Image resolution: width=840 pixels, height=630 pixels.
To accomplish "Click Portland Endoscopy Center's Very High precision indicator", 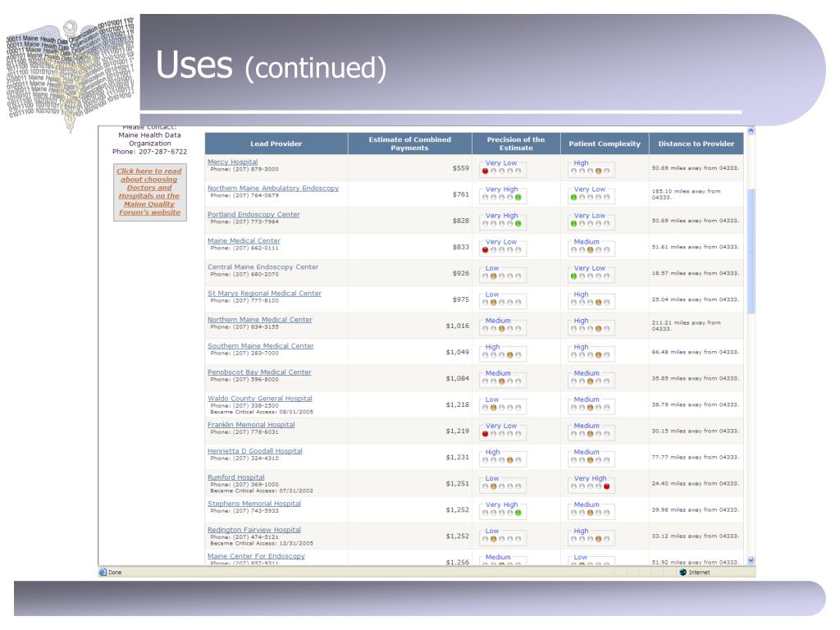I will [x=502, y=220].
